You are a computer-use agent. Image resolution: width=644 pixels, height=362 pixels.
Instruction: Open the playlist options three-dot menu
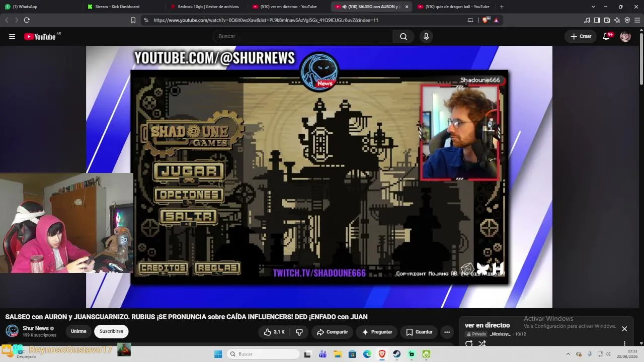624,343
